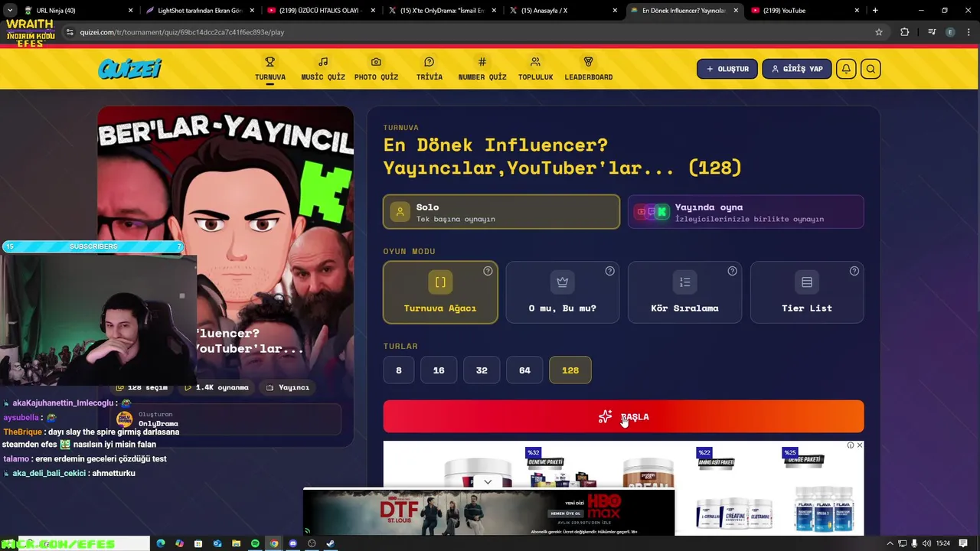Open a new browser tab

[875, 11]
